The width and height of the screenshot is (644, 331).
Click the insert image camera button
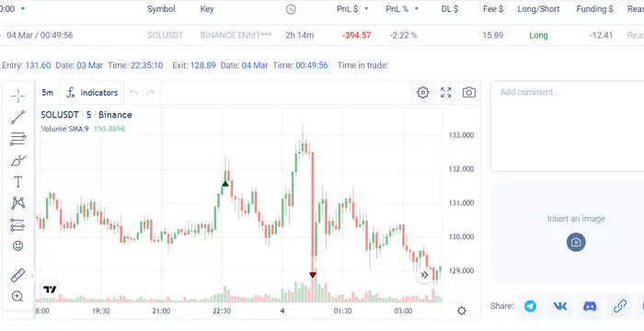point(576,243)
